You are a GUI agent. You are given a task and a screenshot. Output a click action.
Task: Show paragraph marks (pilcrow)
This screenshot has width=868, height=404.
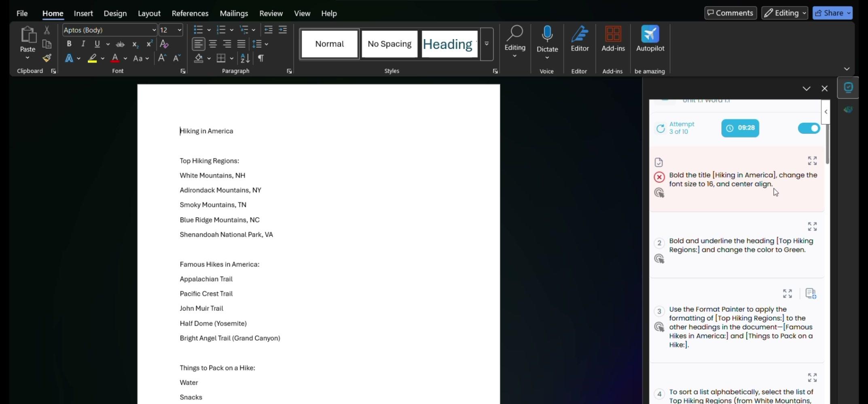tap(261, 58)
